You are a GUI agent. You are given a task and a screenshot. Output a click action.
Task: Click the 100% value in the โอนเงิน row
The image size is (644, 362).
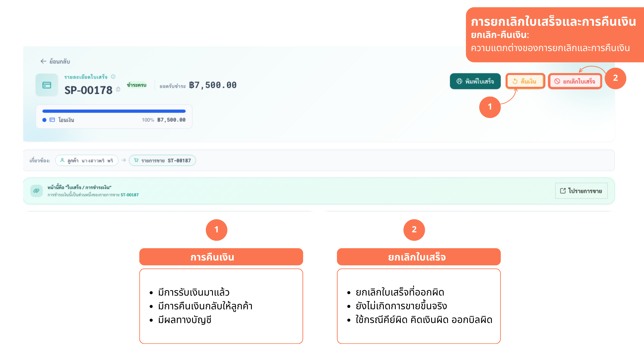pos(148,120)
